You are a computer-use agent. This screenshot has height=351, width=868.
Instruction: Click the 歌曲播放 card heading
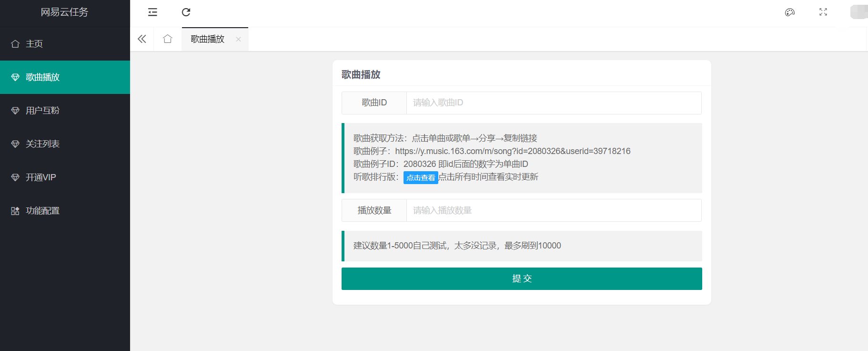pyautogui.click(x=361, y=74)
